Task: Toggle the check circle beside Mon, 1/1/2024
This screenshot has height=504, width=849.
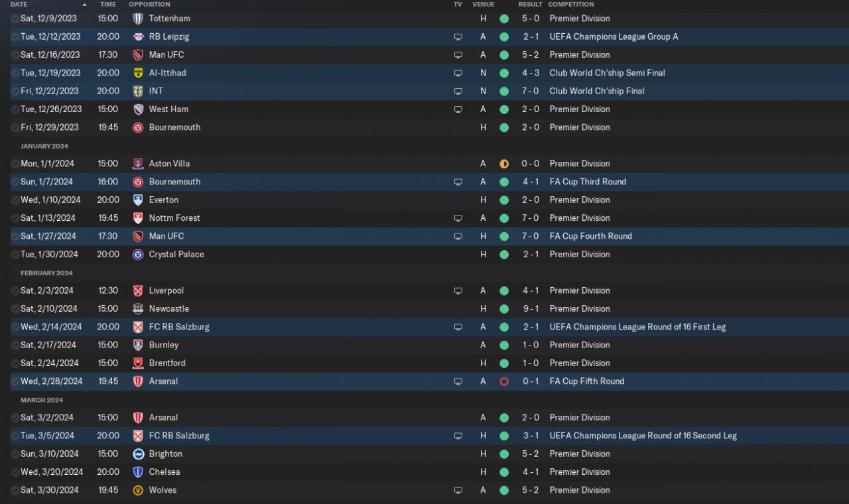Action: click(x=15, y=164)
